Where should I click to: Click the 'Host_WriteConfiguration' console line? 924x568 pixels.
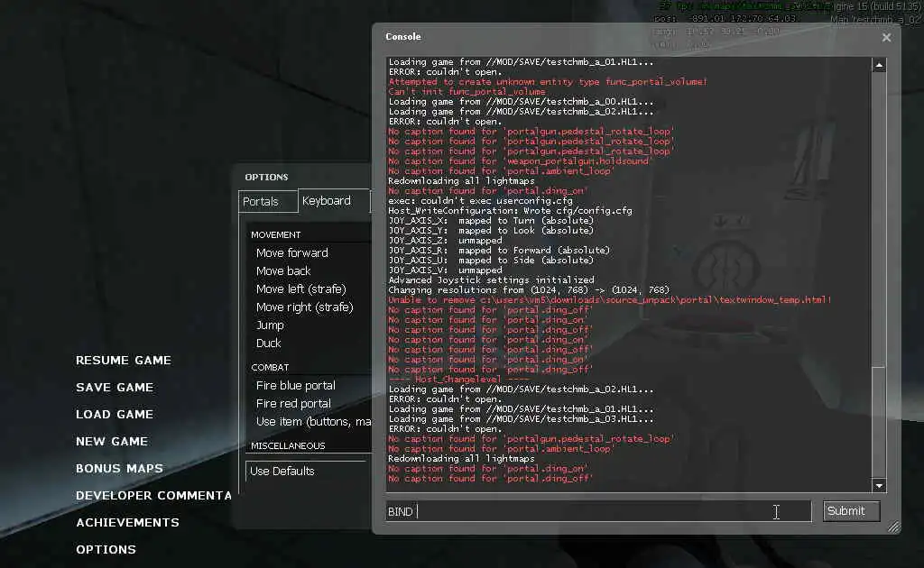click(x=510, y=211)
